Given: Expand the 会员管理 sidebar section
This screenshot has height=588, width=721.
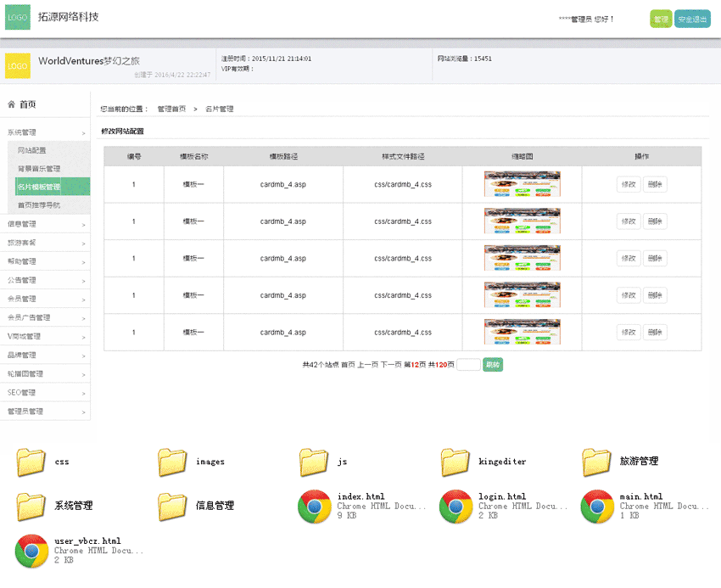Looking at the screenshot, I should point(45,300).
